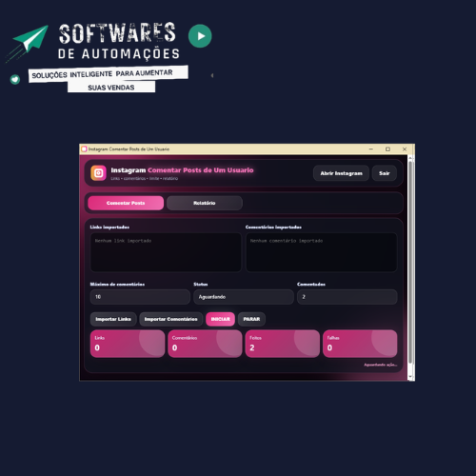The height and width of the screenshot is (476, 476).
Task: Click the Importar Comentários button
Action: tap(170, 319)
